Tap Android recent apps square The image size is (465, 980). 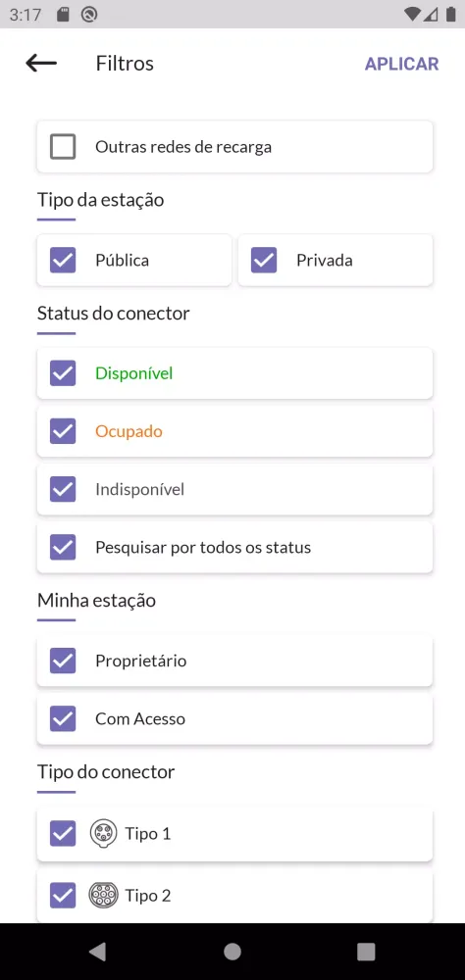(366, 952)
